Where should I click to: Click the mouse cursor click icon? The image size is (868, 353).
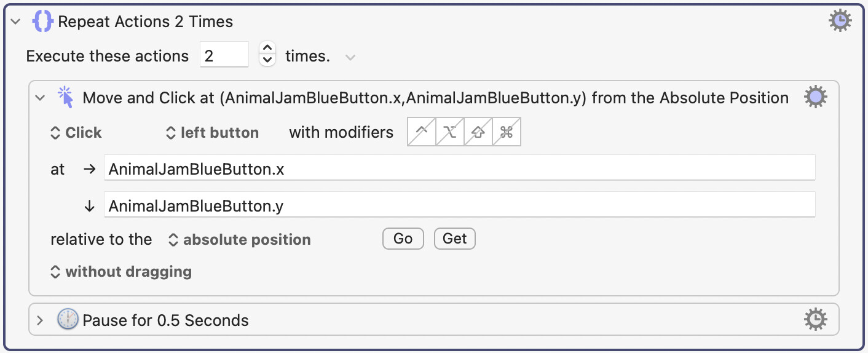65,98
